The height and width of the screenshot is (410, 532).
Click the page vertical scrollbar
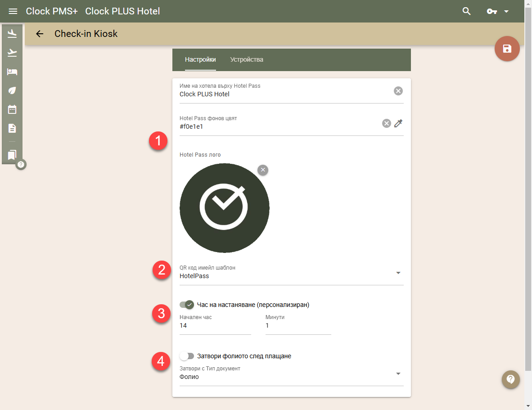pos(528,189)
